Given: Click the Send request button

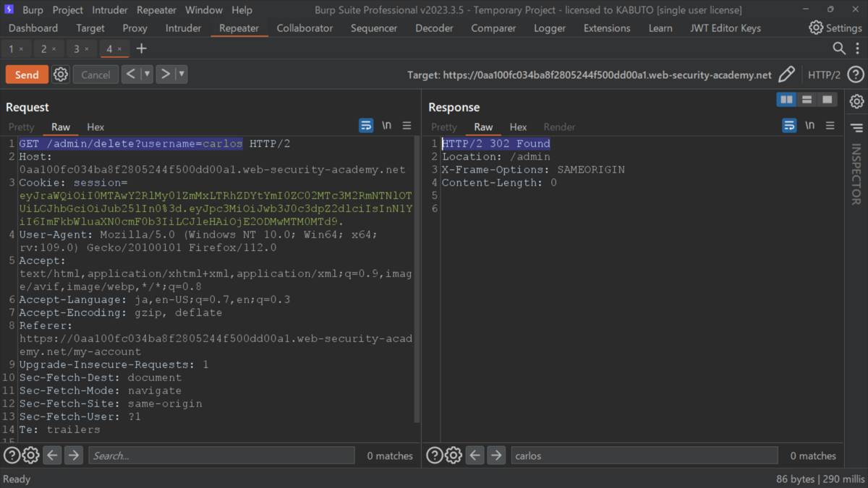Looking at the screenshot, I should [27, 74].
